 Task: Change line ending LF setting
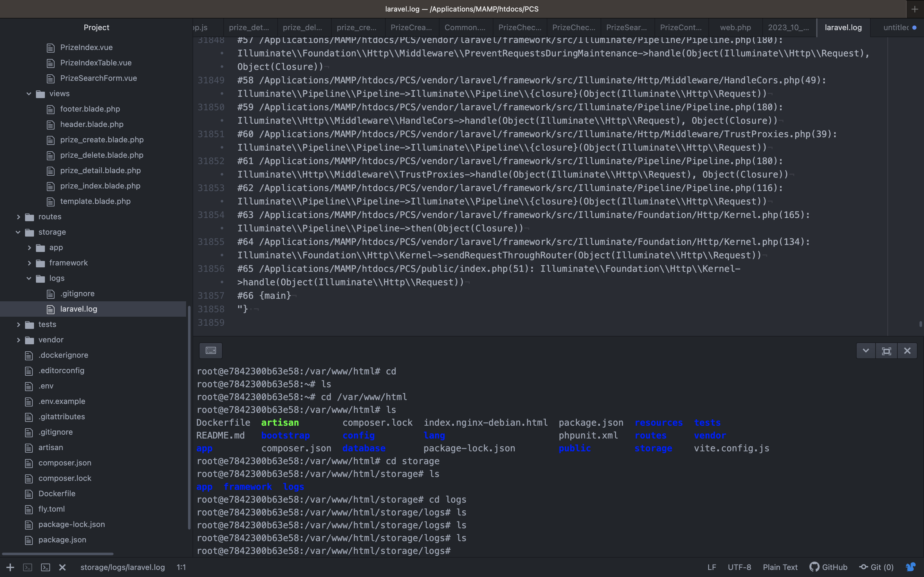[711, 567]
